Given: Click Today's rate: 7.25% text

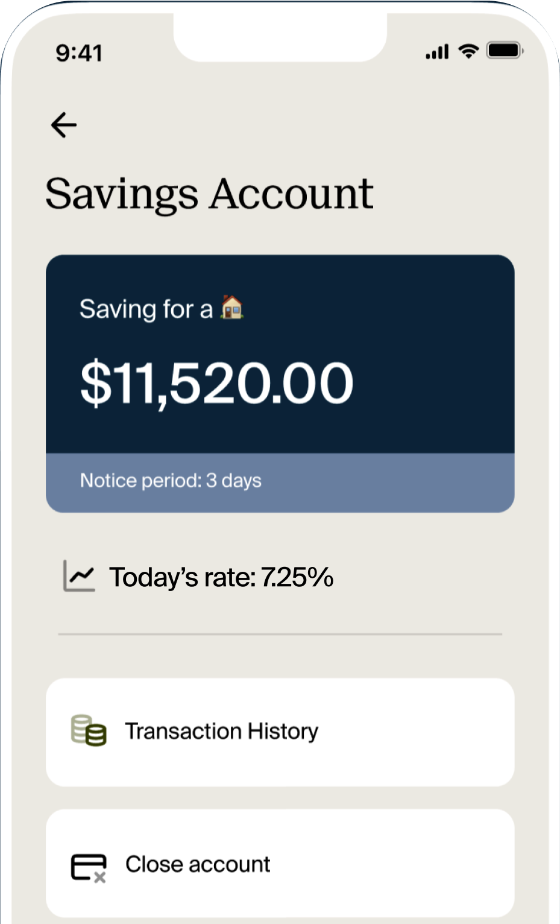Looking at the screenshot, I should (x=221, y=577).
